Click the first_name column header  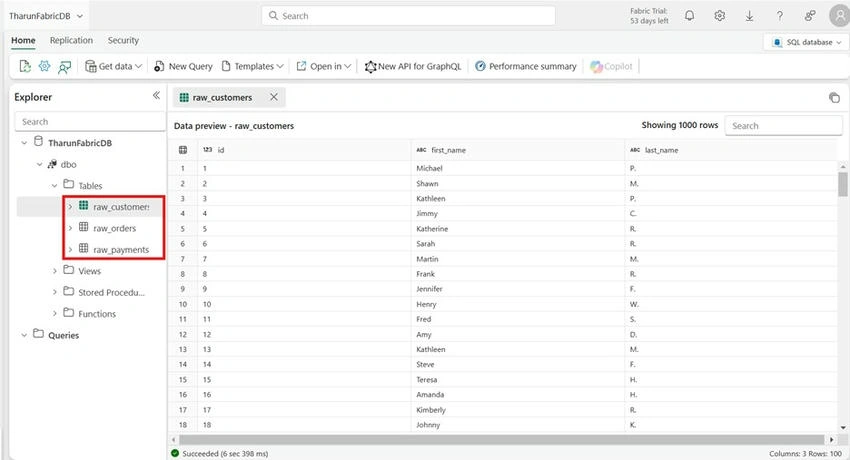point(518,150)
